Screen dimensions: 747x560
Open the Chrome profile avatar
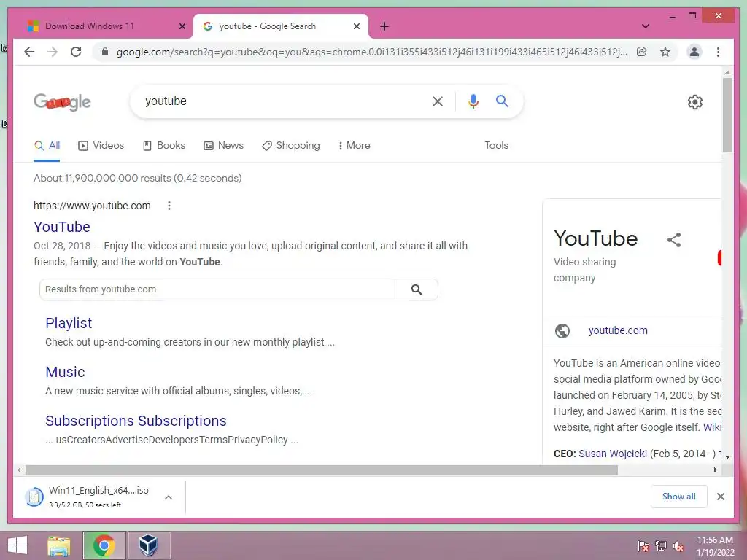[694, 52]
